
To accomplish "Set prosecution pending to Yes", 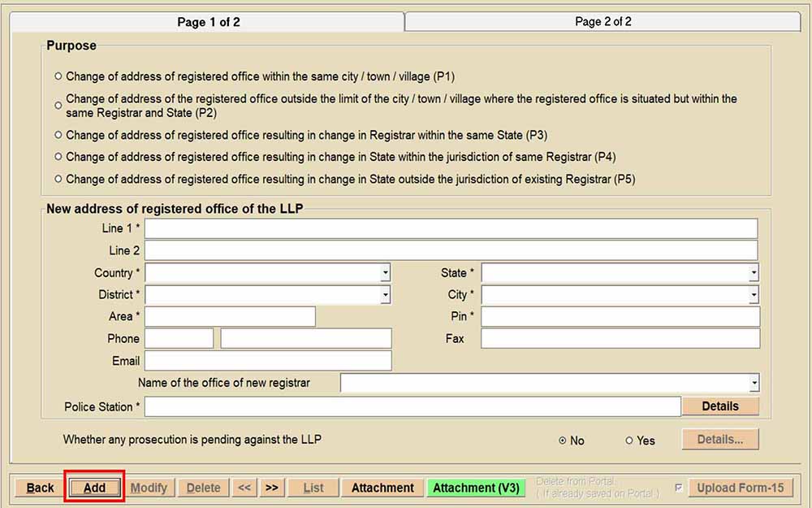I will click(629, 441).
